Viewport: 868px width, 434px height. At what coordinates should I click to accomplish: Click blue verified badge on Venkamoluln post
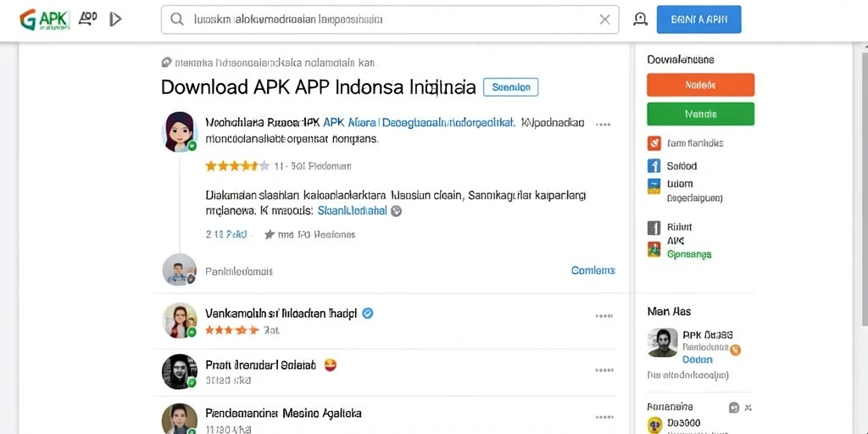368,314
